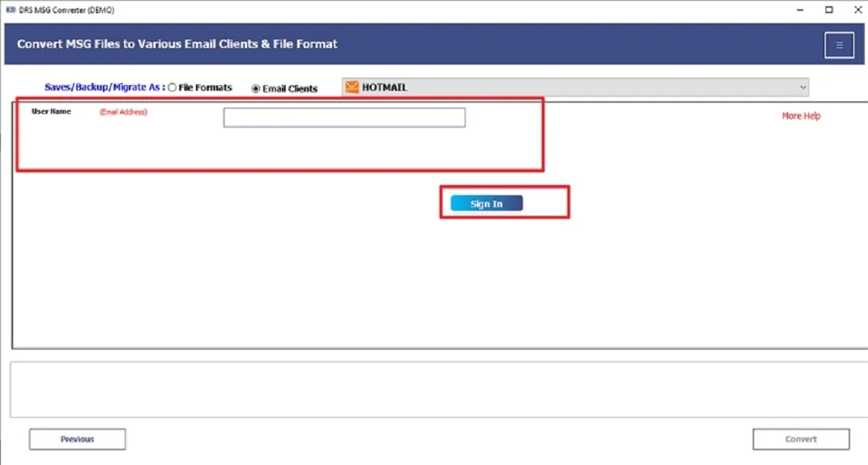Open the More Help link
868x465 pixels.
tap(801, 115)
